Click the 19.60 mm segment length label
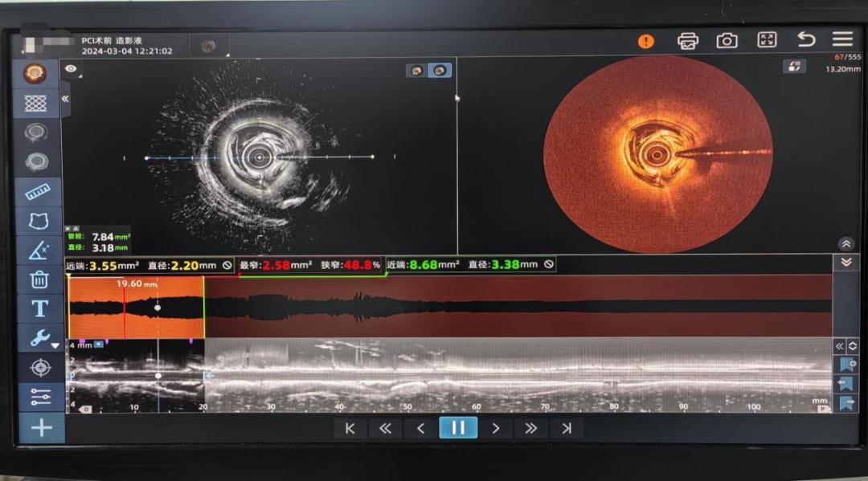The height and width of the screenshot is (481, 868). tap(137, 283)
